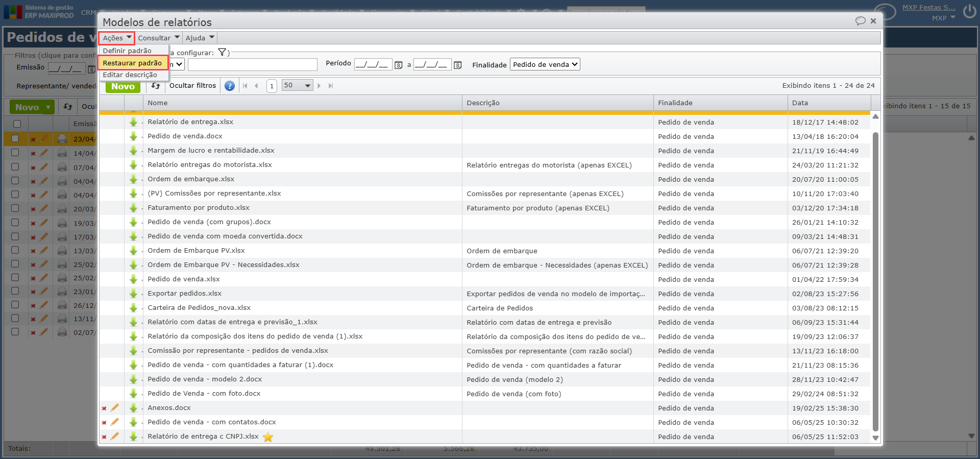The width and height of the screenshot is (980, 459).
Task: Open the filter funnel configuration icon
Action: [x=222, y=52]
